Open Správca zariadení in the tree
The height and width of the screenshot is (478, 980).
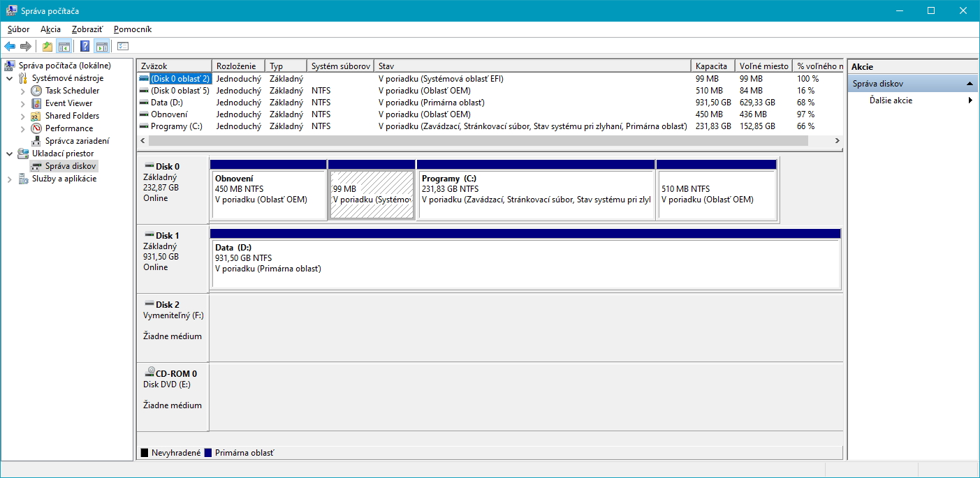[x=77, y=141]
